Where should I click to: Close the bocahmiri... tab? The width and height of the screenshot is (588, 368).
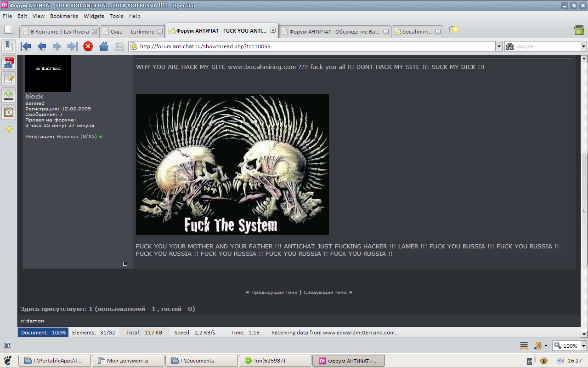[438, 32]
